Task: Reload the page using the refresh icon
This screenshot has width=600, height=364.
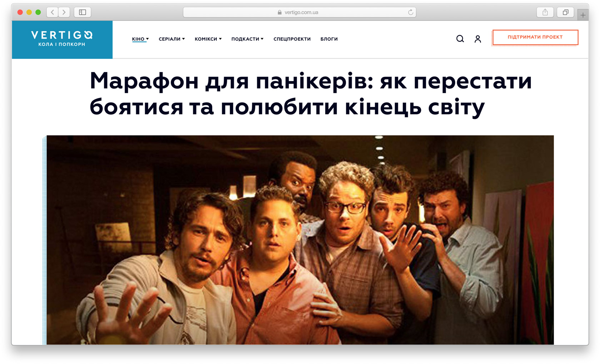Action: click(410, 12)
